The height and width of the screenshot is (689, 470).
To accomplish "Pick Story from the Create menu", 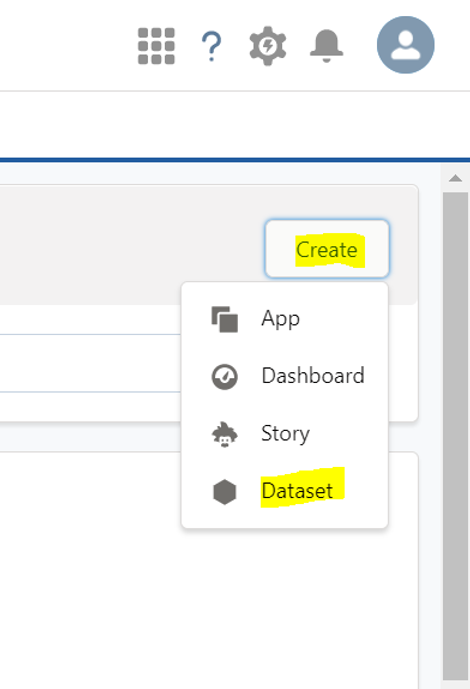I will pos(285,434).
